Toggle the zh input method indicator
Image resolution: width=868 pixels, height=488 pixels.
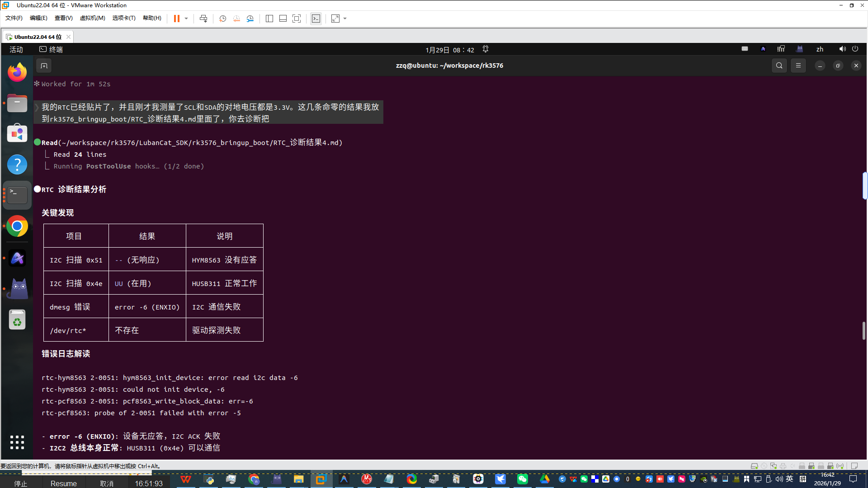pyautogui.click(x=820, y=49)
